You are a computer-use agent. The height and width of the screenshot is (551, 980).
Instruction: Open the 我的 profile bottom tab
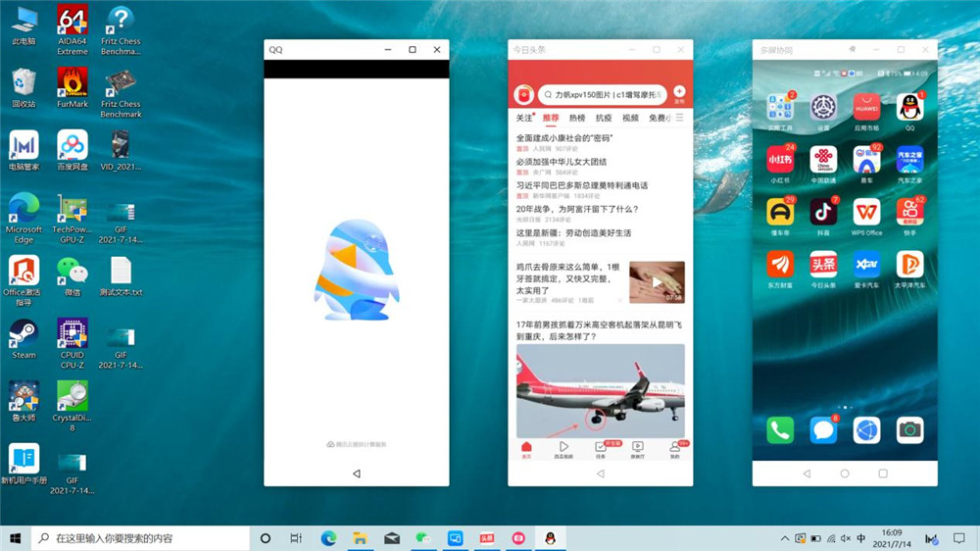click(x=675, y=450)
